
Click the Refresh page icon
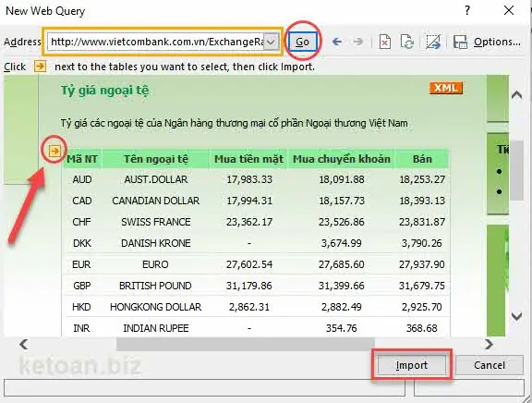[406, 42]
